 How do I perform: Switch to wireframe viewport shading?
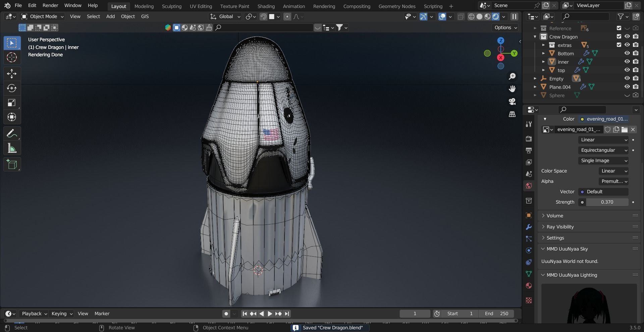coord(471,17)
